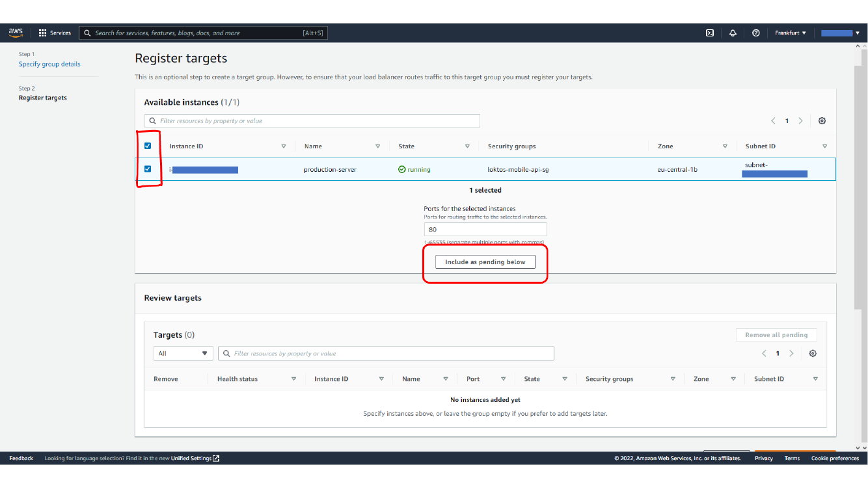Open the Frankfurt region dropdown
Image resolution: width=868 pixels, height=488 pixels.
[791, 33]
